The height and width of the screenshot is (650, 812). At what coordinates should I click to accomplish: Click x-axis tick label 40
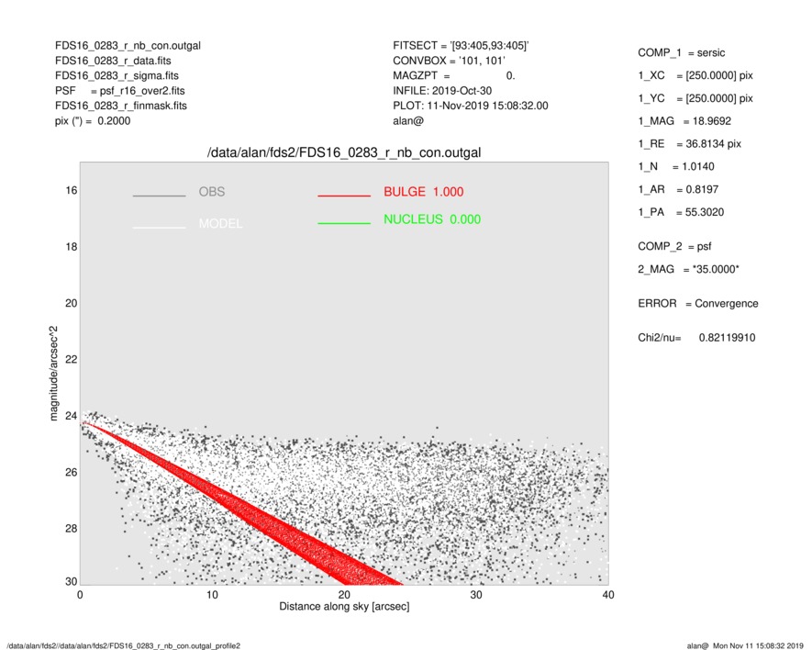608,595
